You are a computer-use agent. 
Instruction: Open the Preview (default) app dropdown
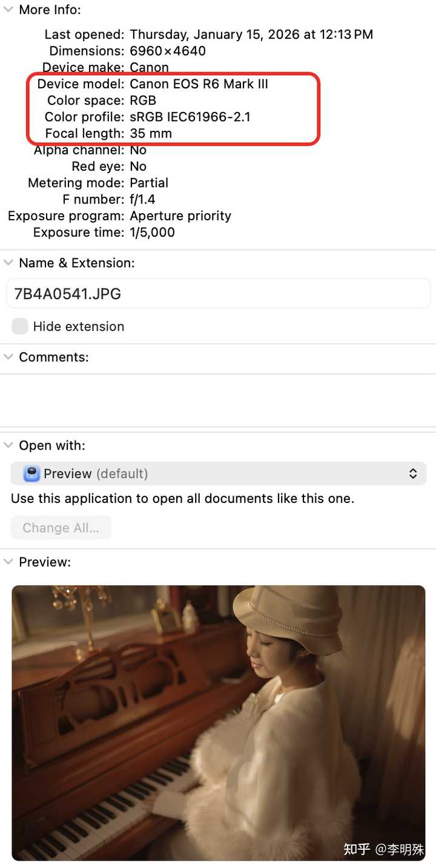[x=218, y=473]
